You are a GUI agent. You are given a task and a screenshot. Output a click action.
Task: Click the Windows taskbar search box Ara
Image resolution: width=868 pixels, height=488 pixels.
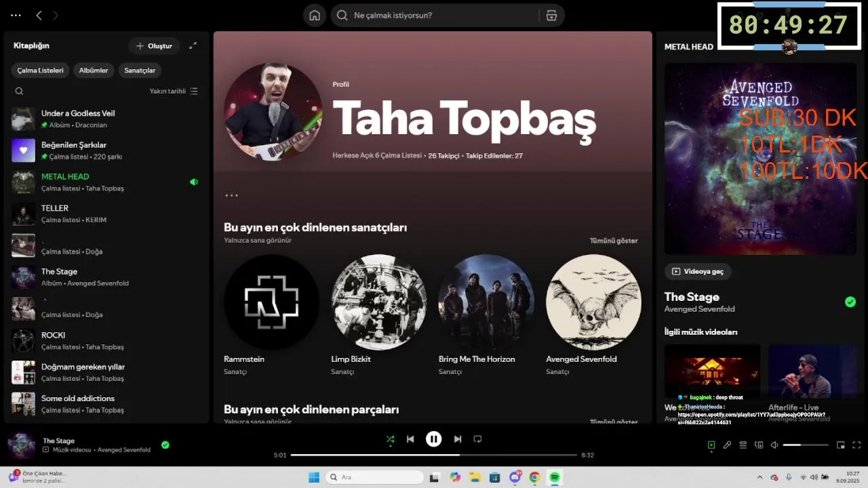[374, 477]
